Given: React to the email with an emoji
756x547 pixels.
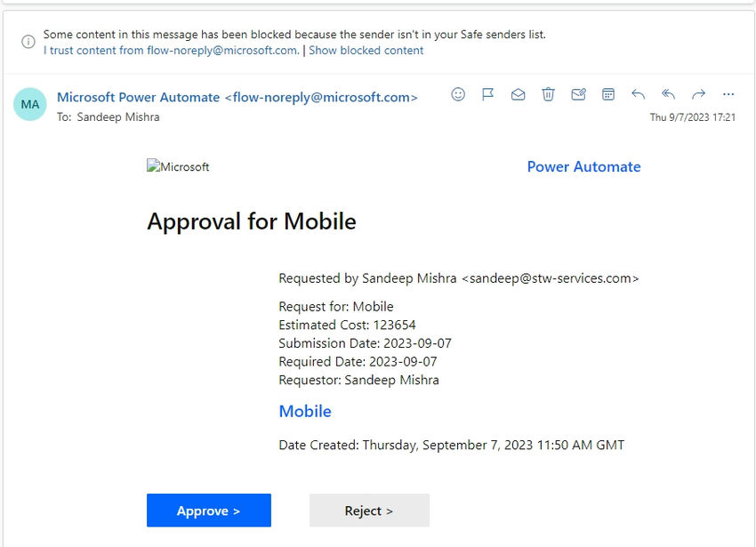Looking at the screenshot, I should tap(458, 94).
